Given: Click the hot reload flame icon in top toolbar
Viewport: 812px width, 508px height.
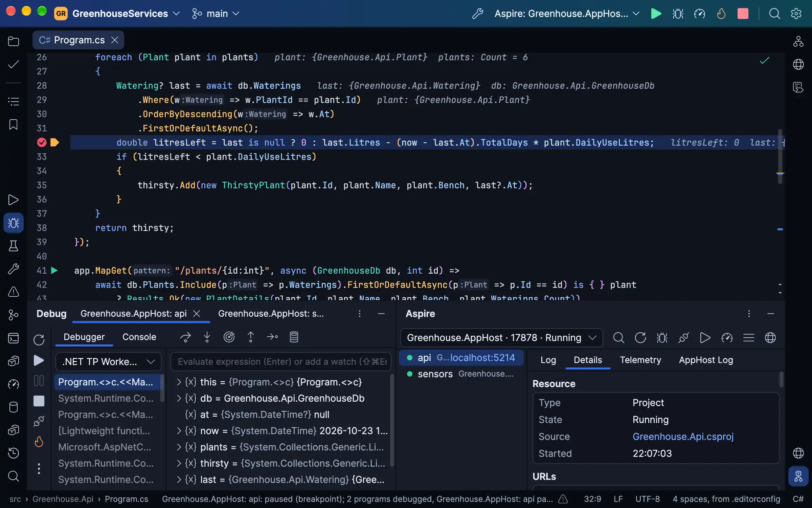Looking at the screenshot, I should (x=721, y=14).
